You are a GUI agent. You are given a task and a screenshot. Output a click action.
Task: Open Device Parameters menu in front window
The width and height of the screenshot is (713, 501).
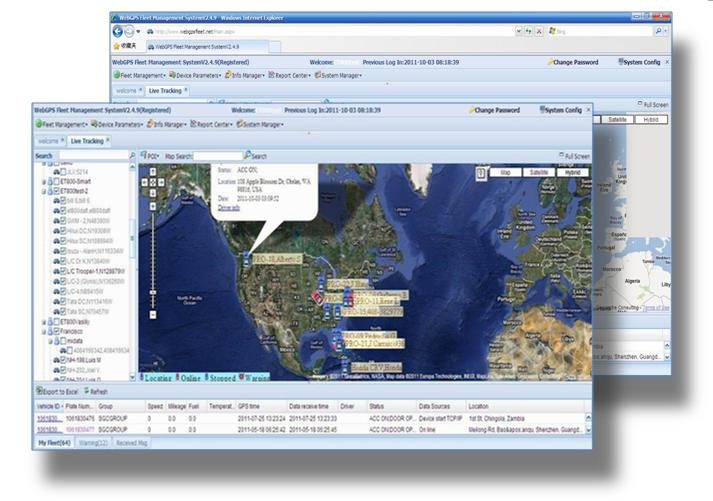tap(117, 124)
